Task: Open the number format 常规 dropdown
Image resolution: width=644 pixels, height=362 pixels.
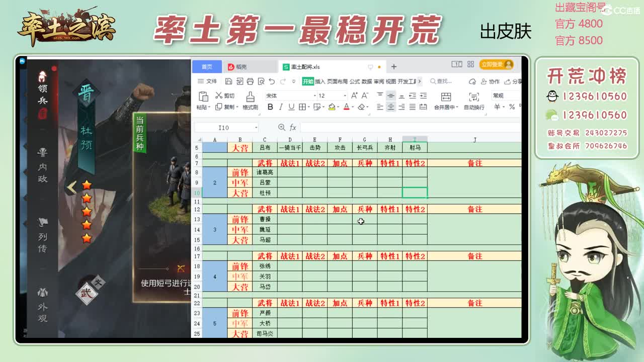Action: point(506,96)
